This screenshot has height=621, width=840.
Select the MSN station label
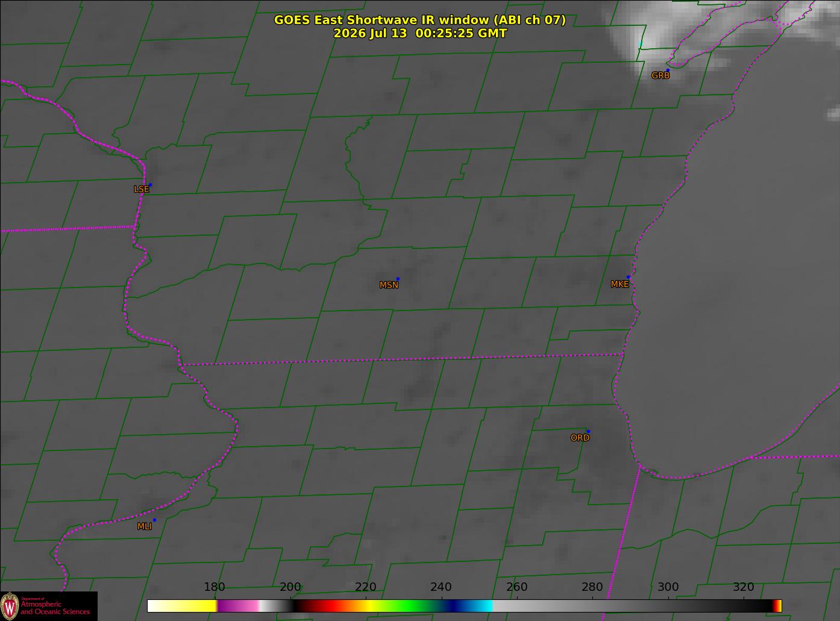389,285
